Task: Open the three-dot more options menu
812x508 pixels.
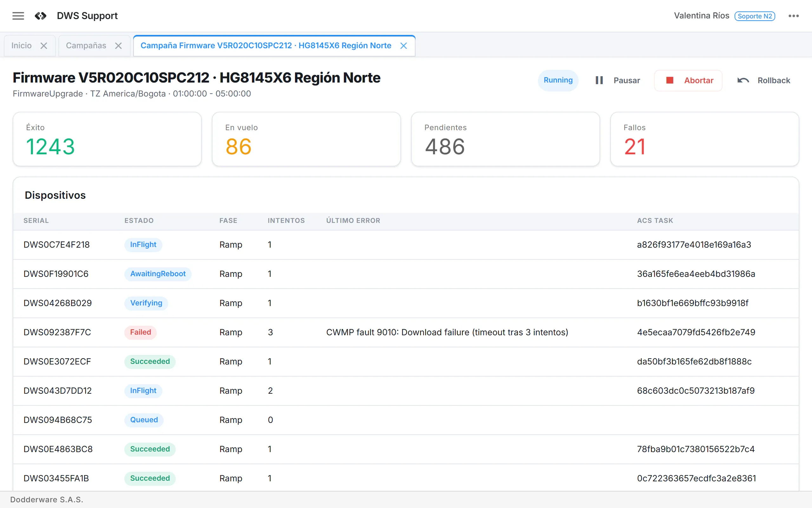Action: [x=794, y=16]
